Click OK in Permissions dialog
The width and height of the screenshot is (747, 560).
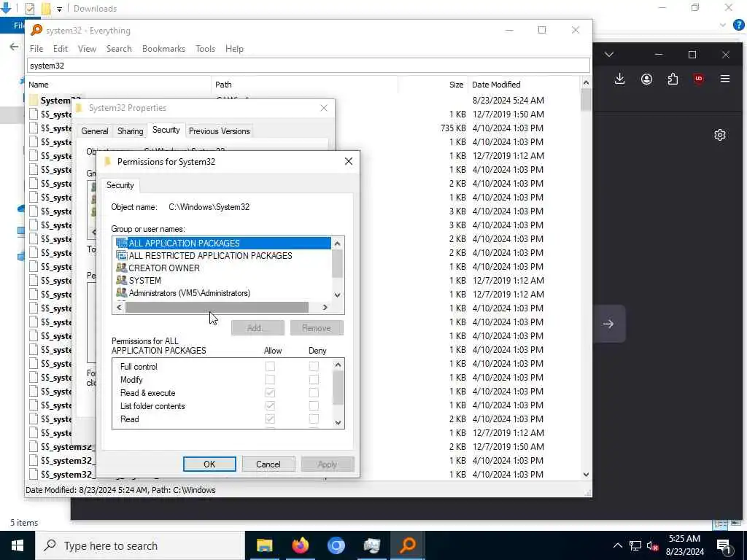[209, 464]
